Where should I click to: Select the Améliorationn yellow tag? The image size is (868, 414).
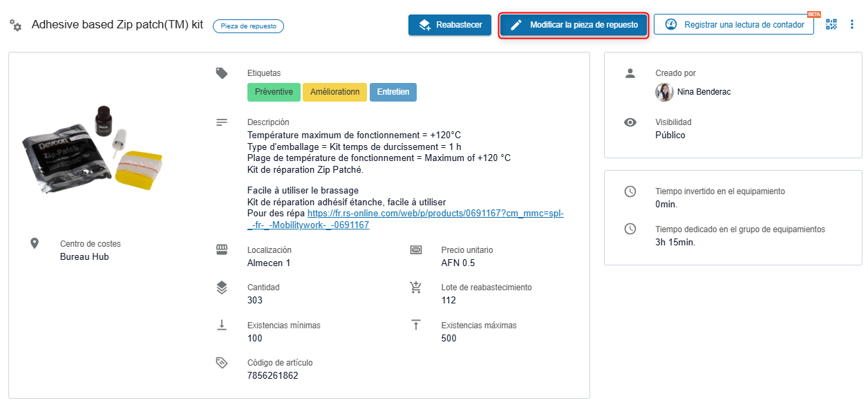[x=334, y=92]
